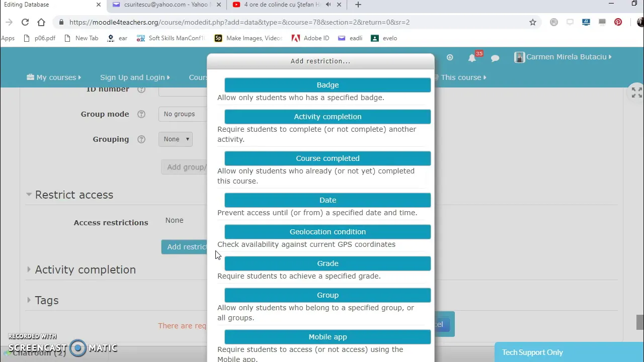Viewport: 644px width, 362px height.
Task: Click the circular arrow icon beside notifications
Action: click(x=450, y=58)
